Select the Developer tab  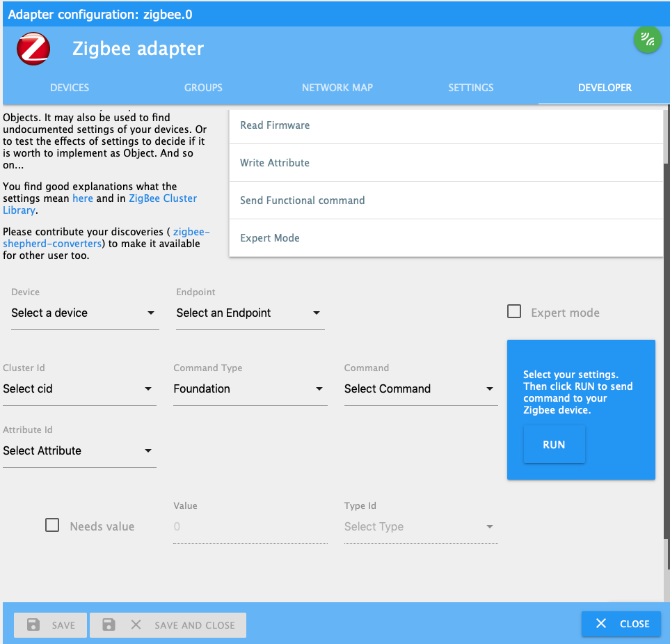605,88
